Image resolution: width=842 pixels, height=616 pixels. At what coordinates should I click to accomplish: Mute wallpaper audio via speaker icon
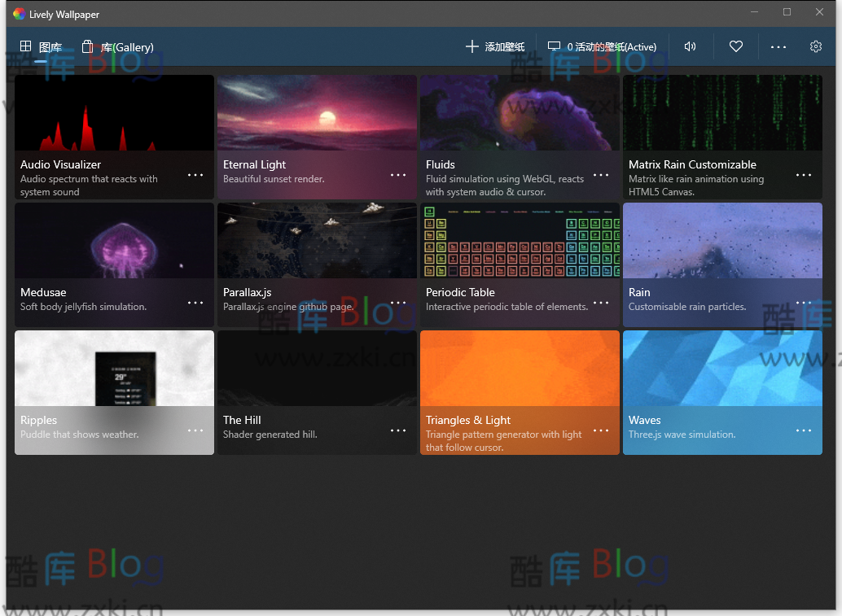[690, 46]
